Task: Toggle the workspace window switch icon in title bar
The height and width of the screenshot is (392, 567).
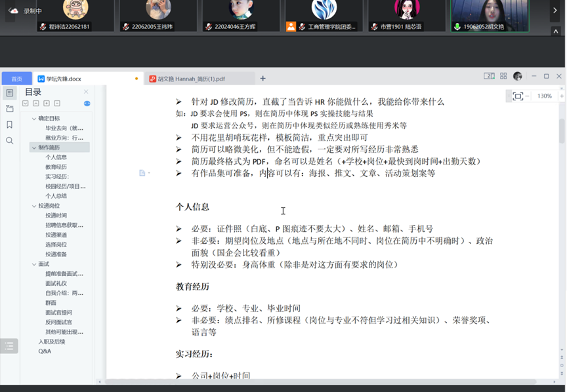Action: pos(489,77)
